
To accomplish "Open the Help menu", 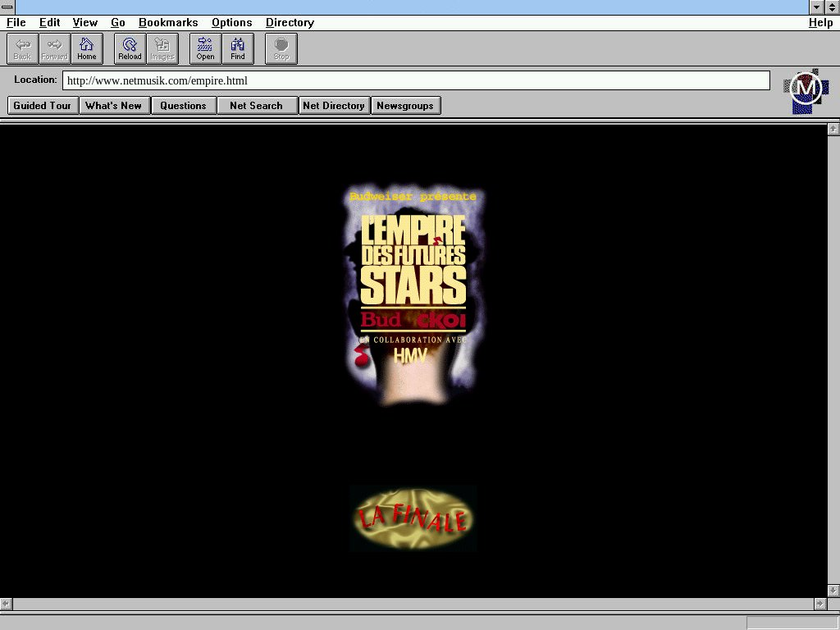I will click(x=820, y=23).
